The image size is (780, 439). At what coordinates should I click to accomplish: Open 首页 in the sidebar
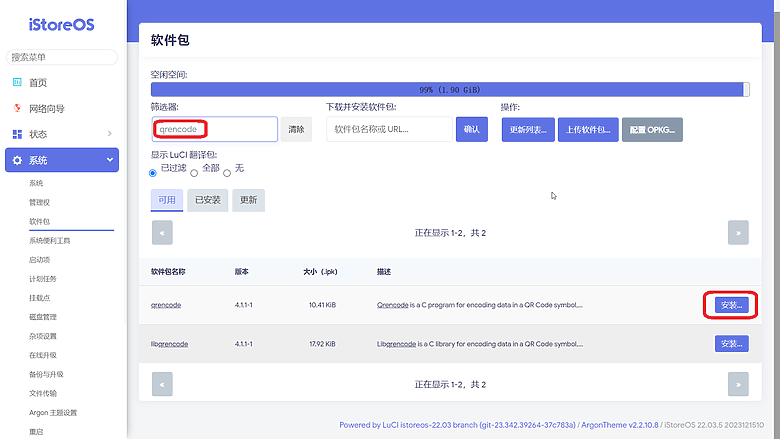38,83
